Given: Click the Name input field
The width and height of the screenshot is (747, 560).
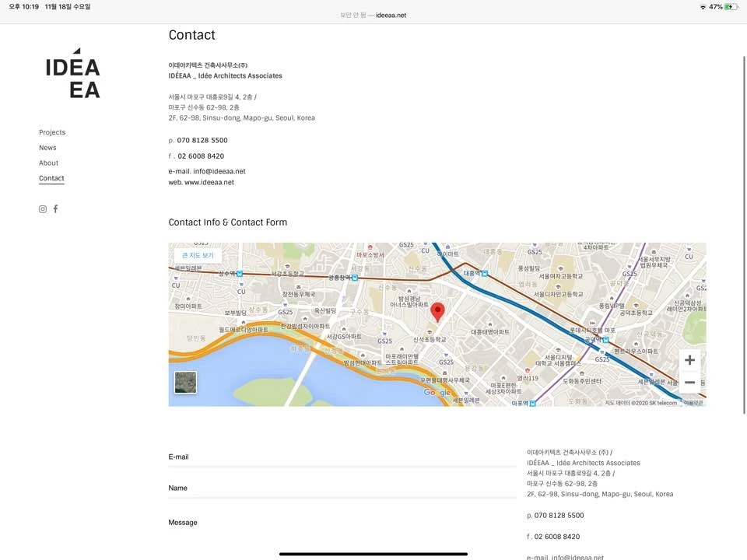Looking at the screenshot, I should [342, 488].
